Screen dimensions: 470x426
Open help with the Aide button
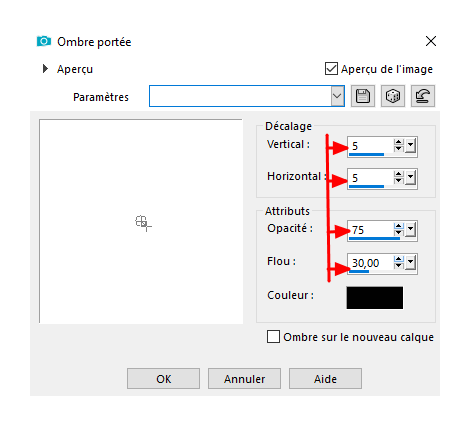pyautogui.click(x=325, y=379)
